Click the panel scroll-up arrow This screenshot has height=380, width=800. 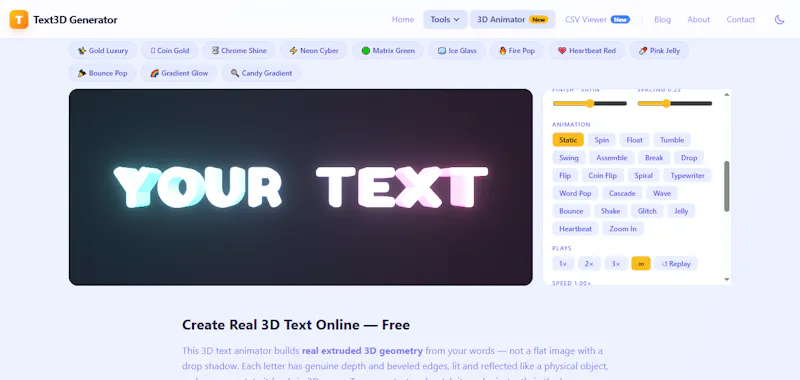(x=727, y=94)
